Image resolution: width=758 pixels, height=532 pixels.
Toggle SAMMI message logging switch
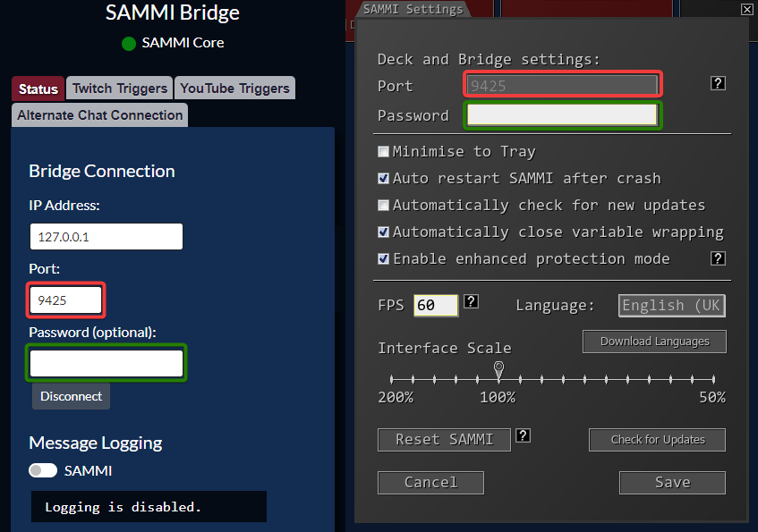point(43,470)
